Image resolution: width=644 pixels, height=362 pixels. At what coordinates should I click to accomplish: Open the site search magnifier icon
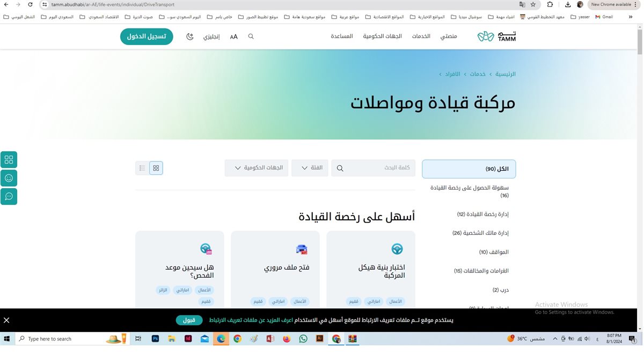pyautogui.click(x=251, y=36)
